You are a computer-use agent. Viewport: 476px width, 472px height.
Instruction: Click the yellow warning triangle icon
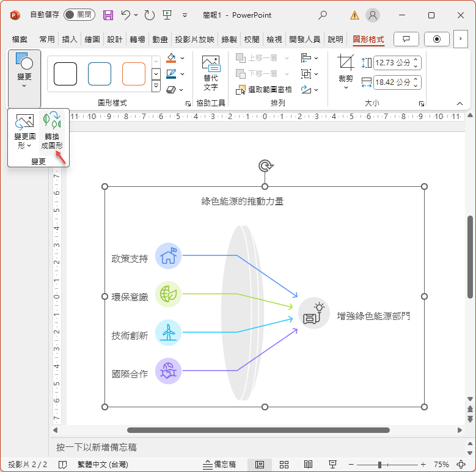click(354, 15)
